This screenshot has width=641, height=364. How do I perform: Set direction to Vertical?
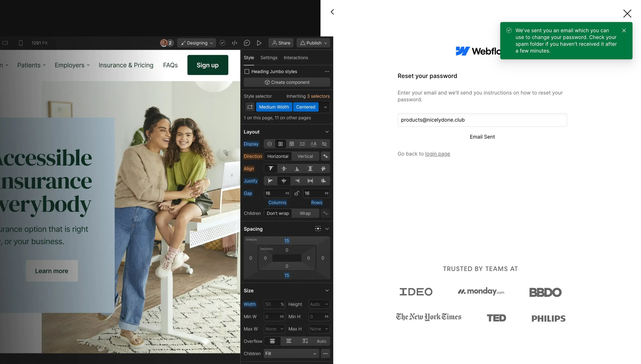(x=305, y=156)
